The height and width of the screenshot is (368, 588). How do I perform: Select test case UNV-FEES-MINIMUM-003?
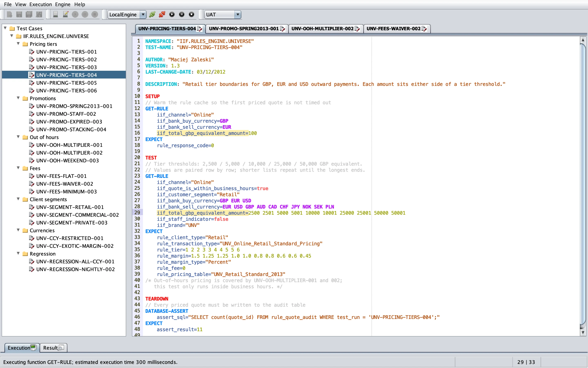coord(66,192)
